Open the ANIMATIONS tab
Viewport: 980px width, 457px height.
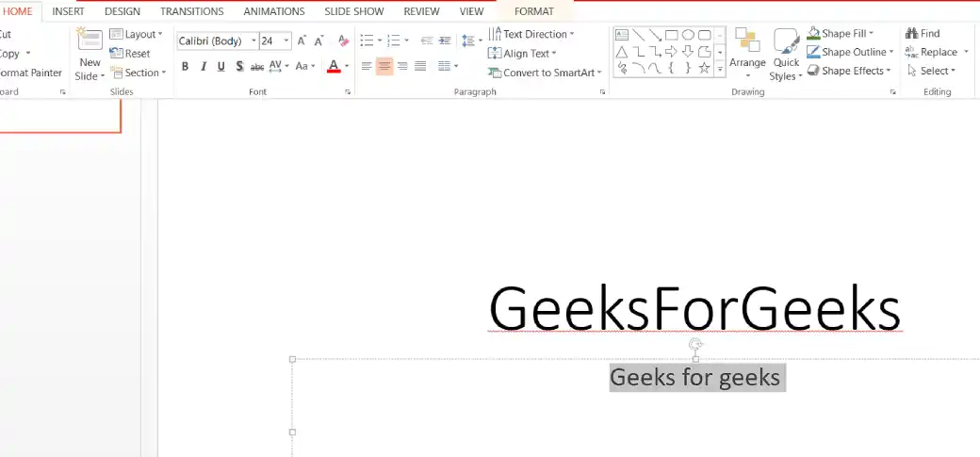tap(274, 11)
